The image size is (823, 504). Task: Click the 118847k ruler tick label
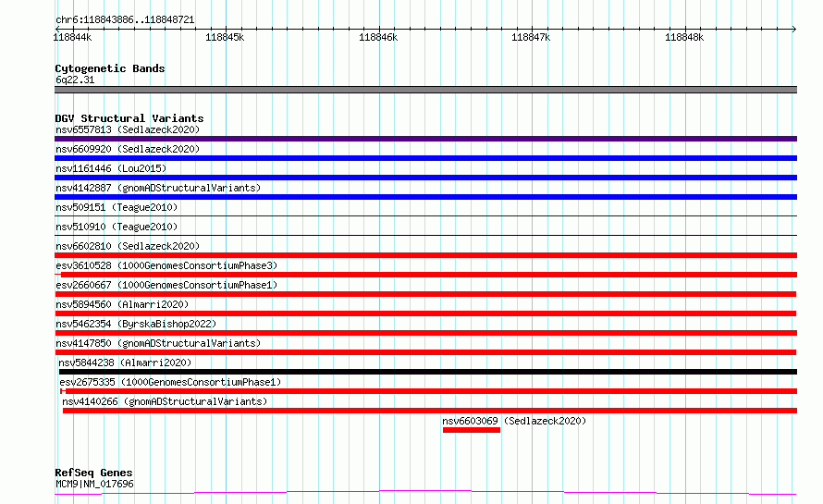(x=531, y=37)
